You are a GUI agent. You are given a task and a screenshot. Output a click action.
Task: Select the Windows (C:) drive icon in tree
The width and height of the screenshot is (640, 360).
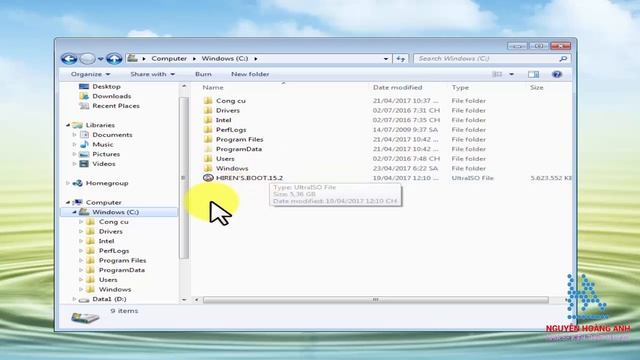[84, 212]
